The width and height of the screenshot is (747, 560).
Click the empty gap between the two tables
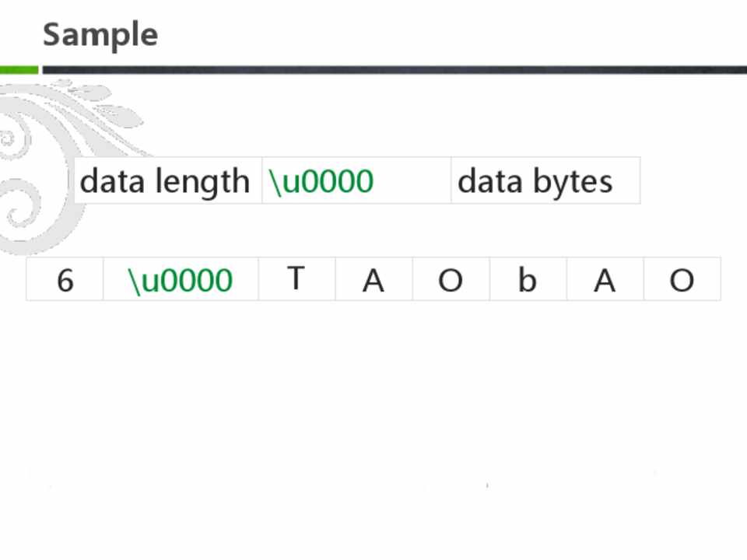tap(373, 230)
